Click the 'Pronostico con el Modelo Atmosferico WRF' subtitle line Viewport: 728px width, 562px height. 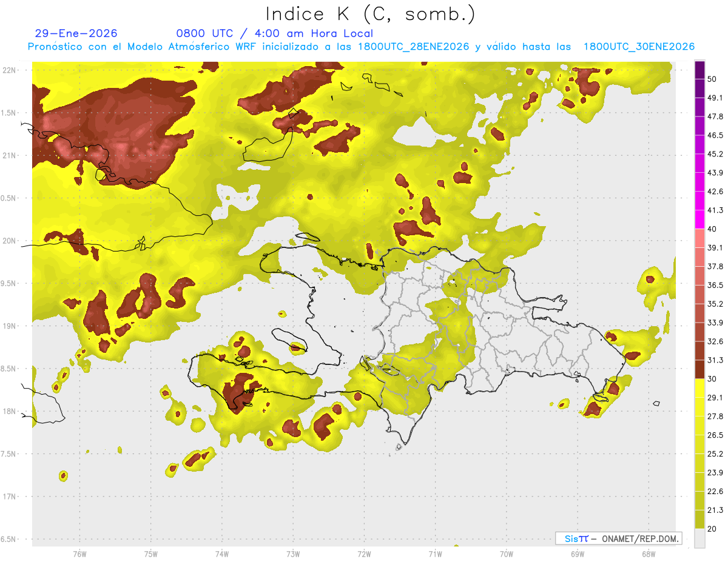[361, 47]
